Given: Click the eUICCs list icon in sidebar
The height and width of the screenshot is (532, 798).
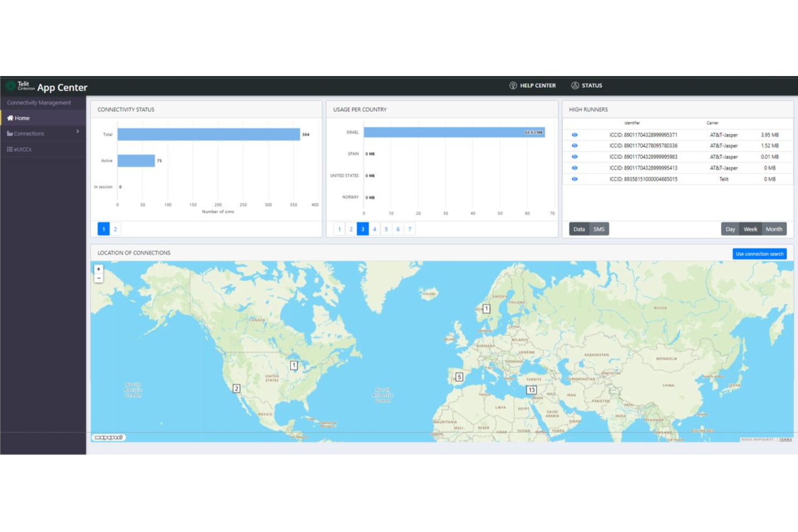Looking at the screenshot, I should pos(9,149).
